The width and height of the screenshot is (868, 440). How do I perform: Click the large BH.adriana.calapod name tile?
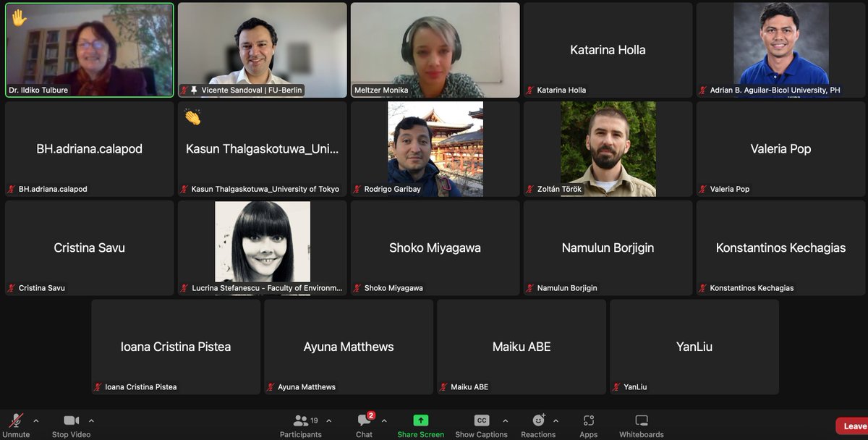pyautogui.click(x=90, y=149)
